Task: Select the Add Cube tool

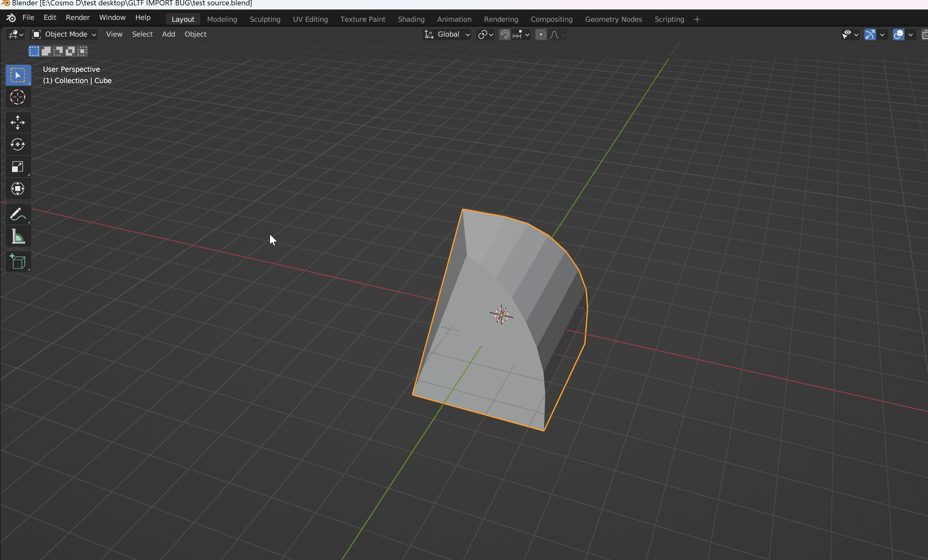Action: pyautogui.click(x=18, y=261)
